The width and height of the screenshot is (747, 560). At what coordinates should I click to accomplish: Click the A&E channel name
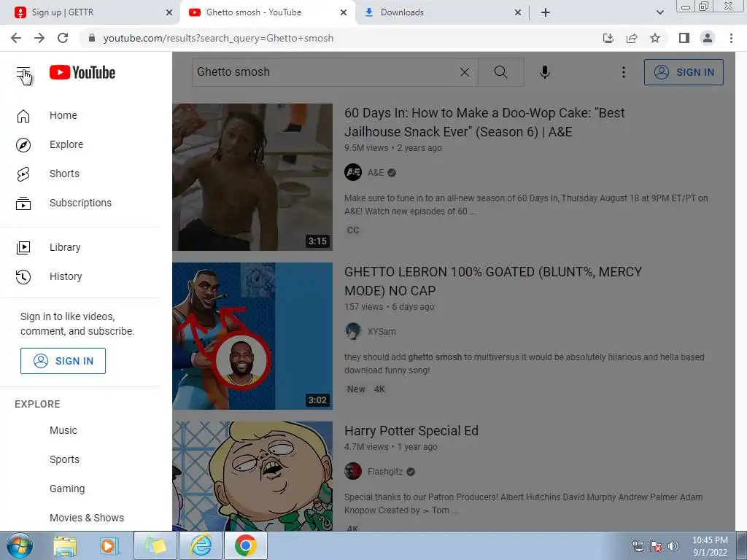pos(376,173)
